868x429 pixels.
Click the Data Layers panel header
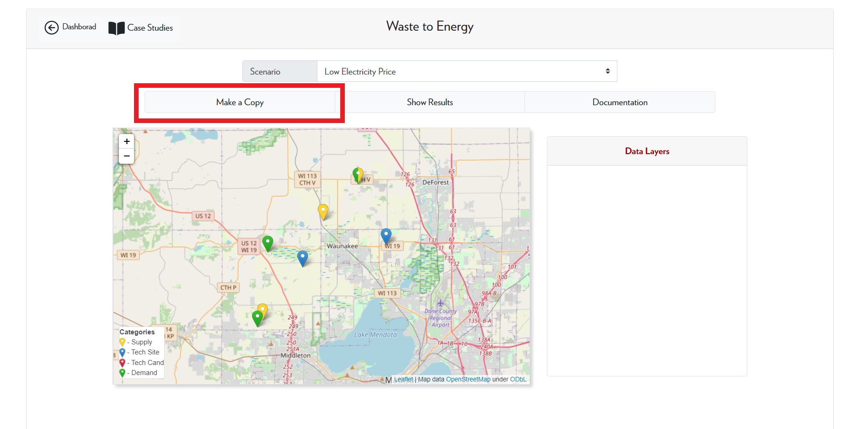click(647, 151)
